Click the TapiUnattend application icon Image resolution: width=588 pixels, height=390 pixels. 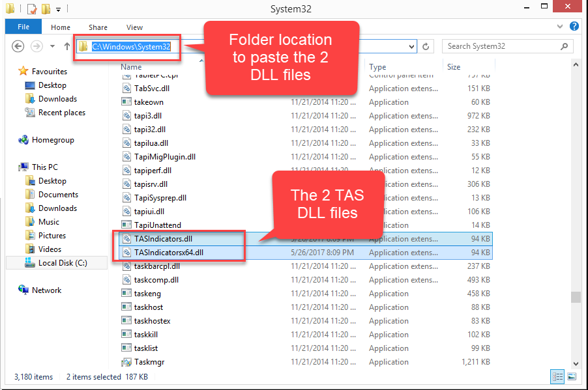(126, 225)
